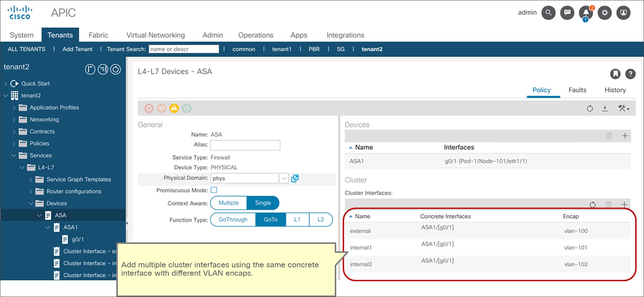Open the Virtual Networking menu tab

click(155, 35)
